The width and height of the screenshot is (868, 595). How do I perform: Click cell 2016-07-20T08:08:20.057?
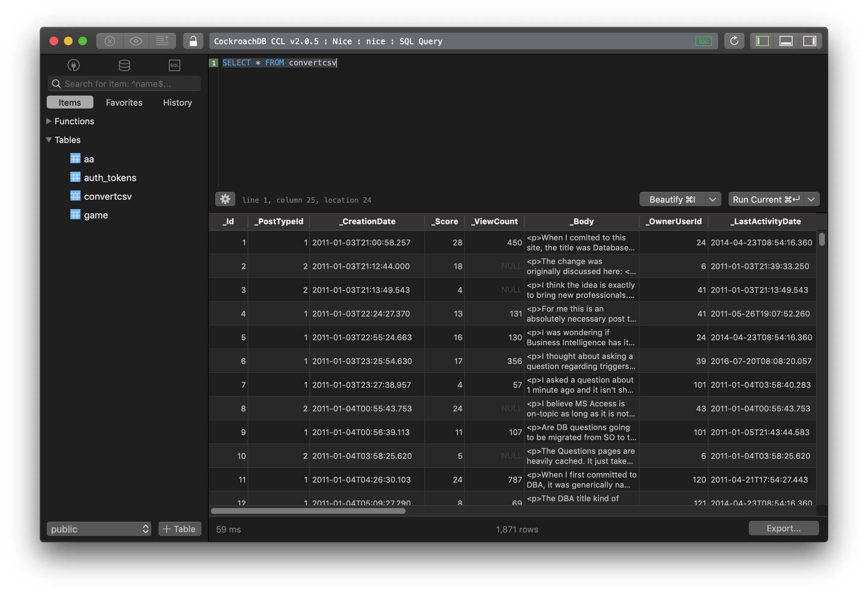click(762, 361)
